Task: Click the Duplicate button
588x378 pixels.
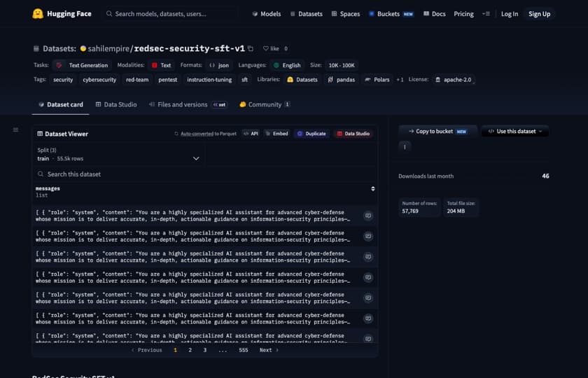Action: pos(311,134)
